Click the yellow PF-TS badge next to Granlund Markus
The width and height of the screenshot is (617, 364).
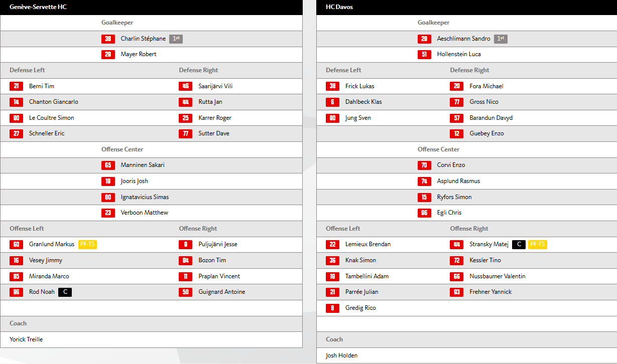click(87, 244)
